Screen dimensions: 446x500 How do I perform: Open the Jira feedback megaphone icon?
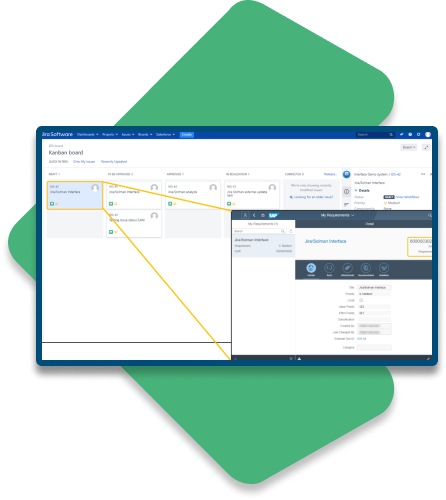click(401, 135)
